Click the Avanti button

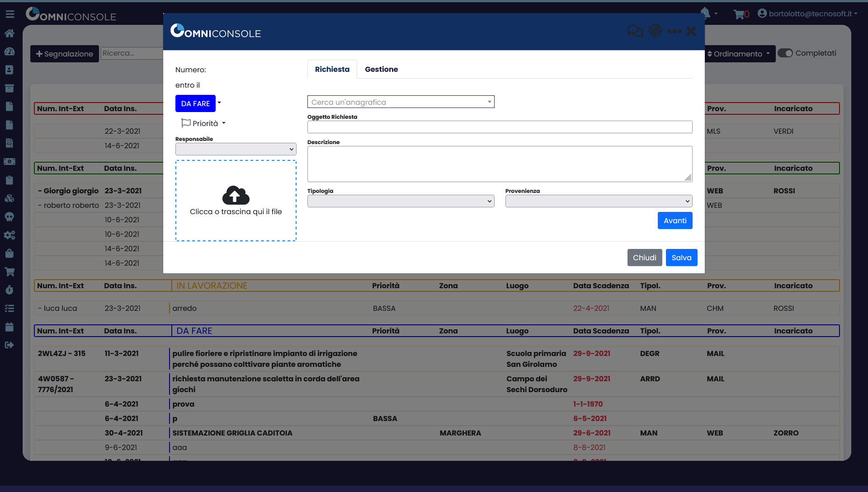point(675,220)
